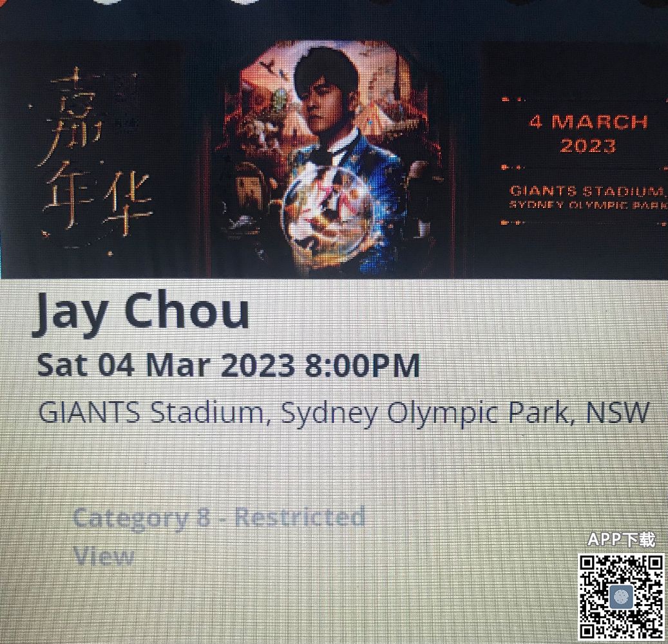Click the word View below Category 8
Screen dimensions: 668x644
point(104,556)
